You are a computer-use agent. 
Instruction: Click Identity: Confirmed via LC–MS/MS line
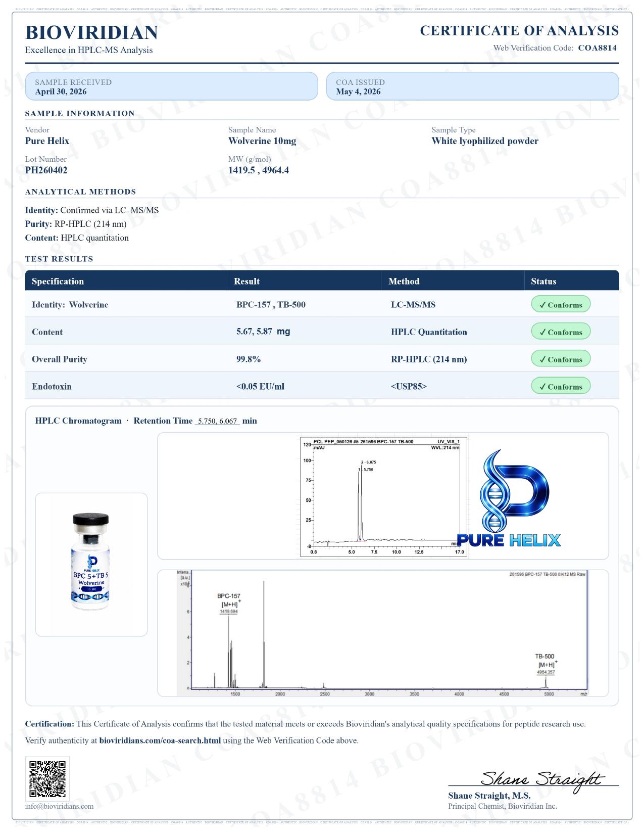[92, 210]
